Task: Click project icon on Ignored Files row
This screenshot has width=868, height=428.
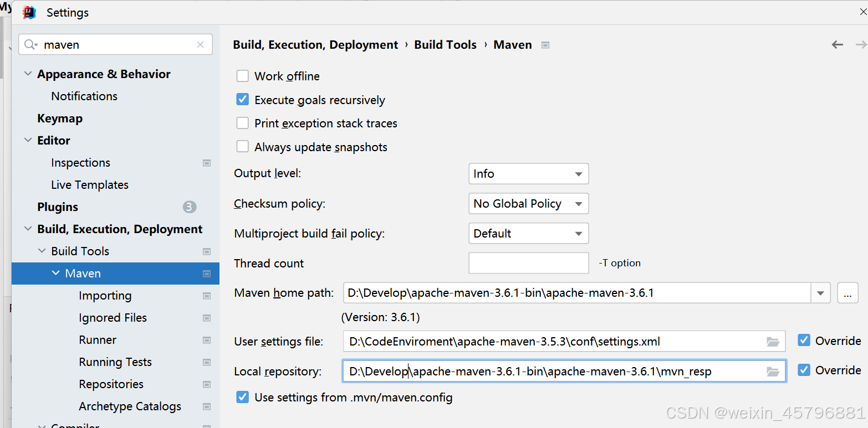Action: point(207,318)
